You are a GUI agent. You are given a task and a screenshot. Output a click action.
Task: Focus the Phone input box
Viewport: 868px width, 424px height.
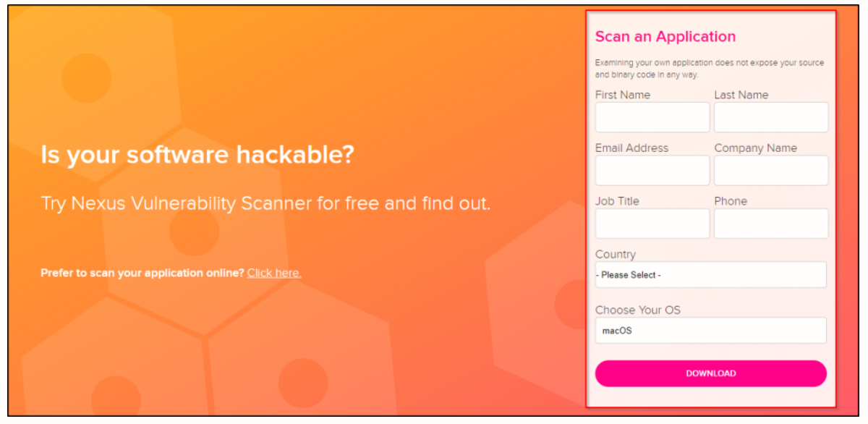click(x=771, y=223)
